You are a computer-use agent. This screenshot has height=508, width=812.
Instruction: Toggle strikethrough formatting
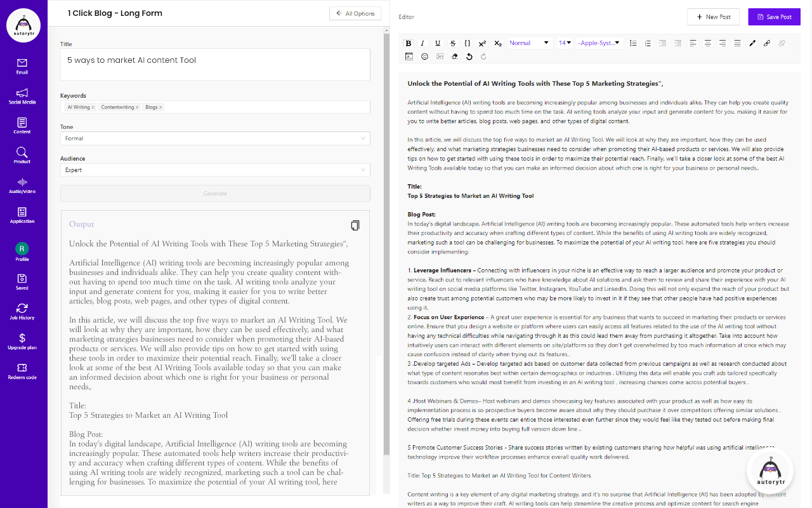point(452,43)
